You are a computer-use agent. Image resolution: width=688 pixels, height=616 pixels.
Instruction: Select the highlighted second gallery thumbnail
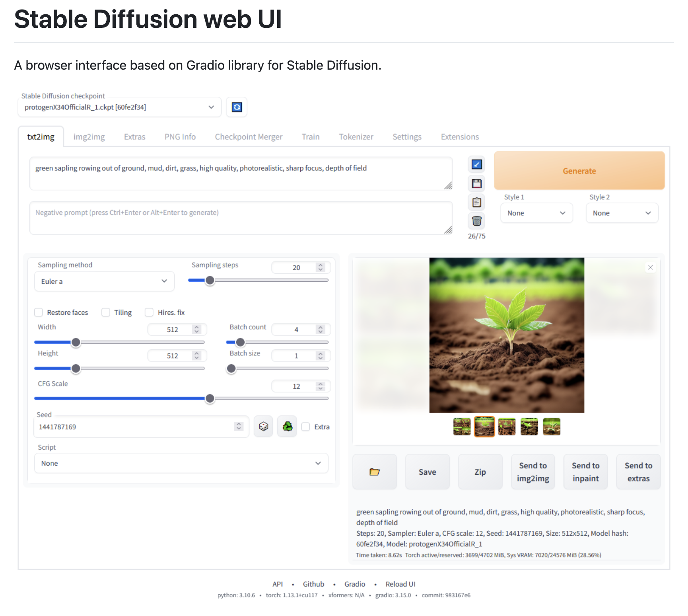[484, 427]
